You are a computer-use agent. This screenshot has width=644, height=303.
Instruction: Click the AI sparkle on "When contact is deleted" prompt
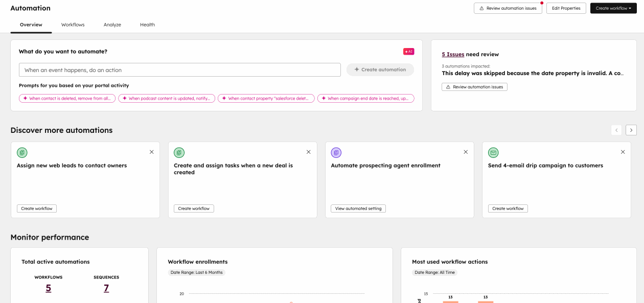pyautogui.click(x=24, y=98)
